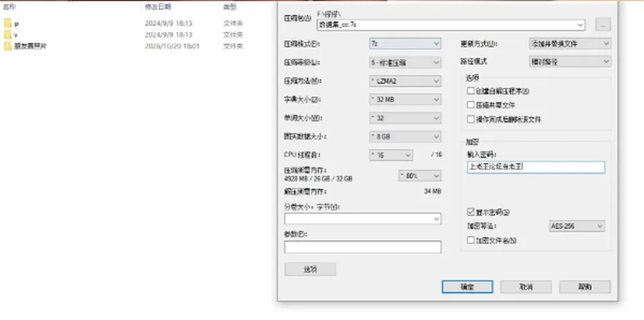Sort by the date modified column header
This screenshot has width=644, height=320.
[x=158, y=7]
